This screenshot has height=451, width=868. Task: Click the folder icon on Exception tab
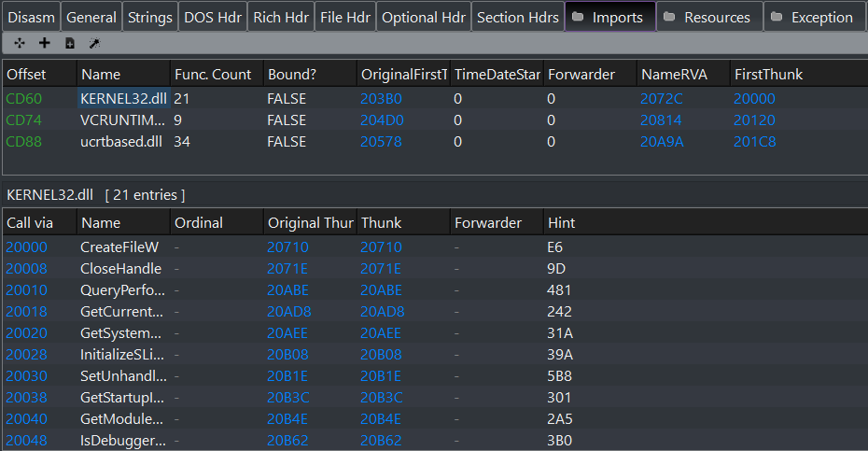coord(777,17)
